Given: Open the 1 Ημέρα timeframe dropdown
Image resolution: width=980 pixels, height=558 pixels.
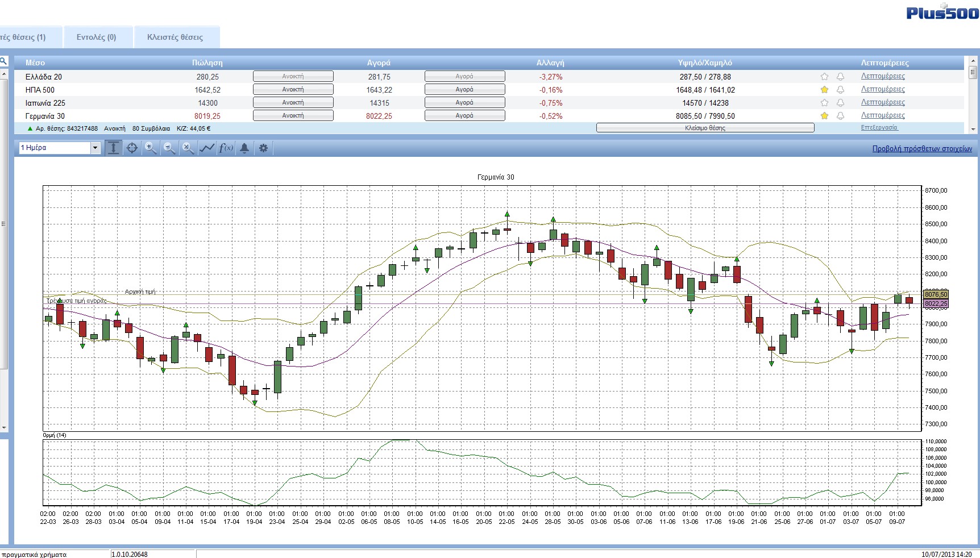Looking at the screenshot, I should [x=95, y=148].
